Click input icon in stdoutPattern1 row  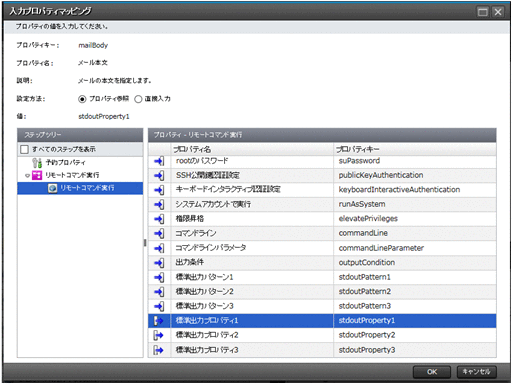pyautogui.click(x=159, y=277)
